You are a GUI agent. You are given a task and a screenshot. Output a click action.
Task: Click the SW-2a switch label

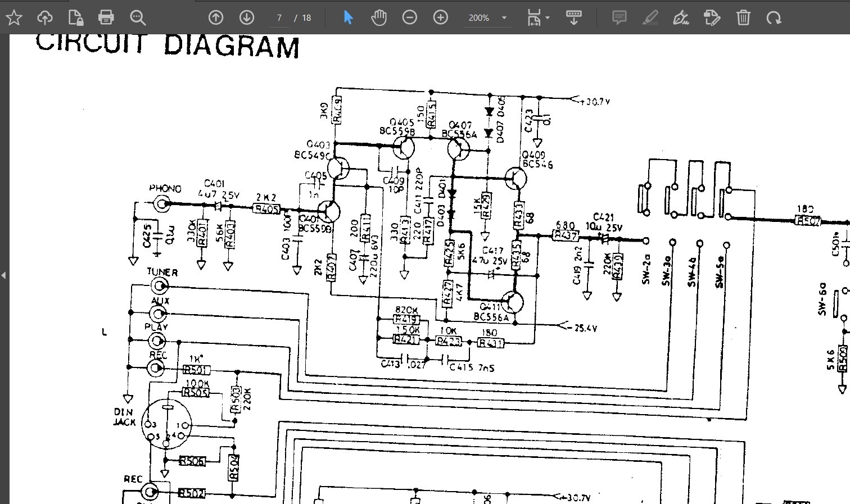(646, 268)
